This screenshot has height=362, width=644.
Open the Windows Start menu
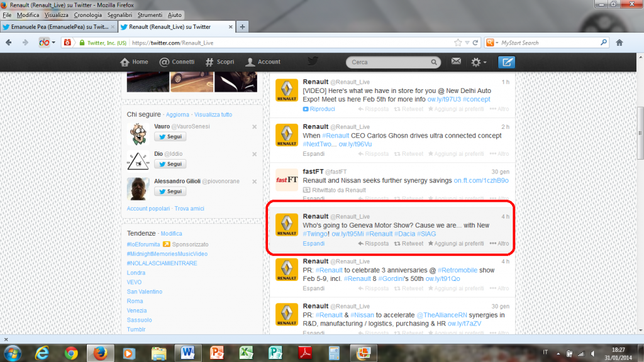coord(13,353)
